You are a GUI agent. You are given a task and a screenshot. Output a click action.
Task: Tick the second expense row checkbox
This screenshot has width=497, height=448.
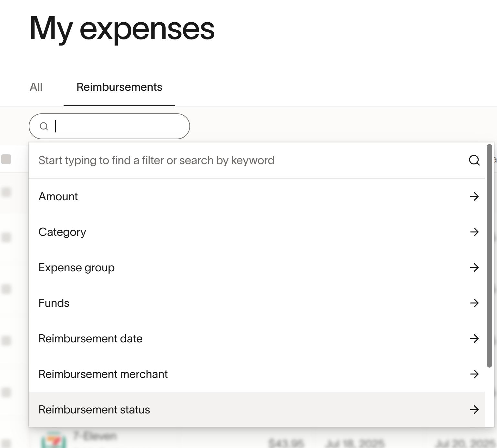[x=6, y=237]
